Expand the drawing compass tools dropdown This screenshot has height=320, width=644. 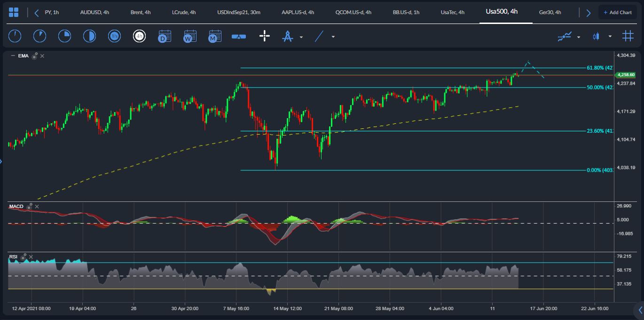301,37
